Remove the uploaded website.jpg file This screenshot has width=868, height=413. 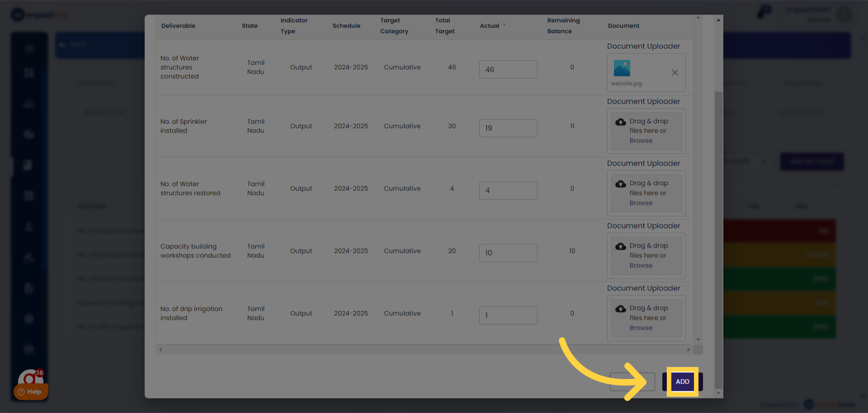click(675, 73)
